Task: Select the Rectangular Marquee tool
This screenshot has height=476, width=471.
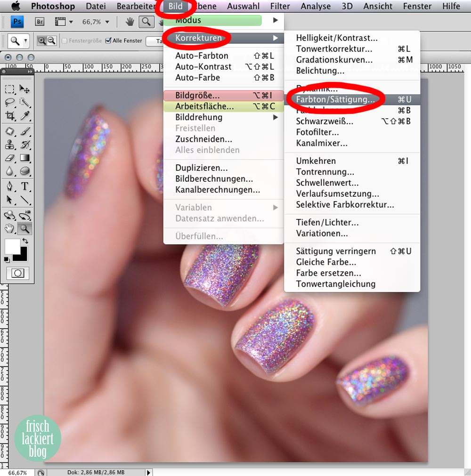Action: (10, 89)
